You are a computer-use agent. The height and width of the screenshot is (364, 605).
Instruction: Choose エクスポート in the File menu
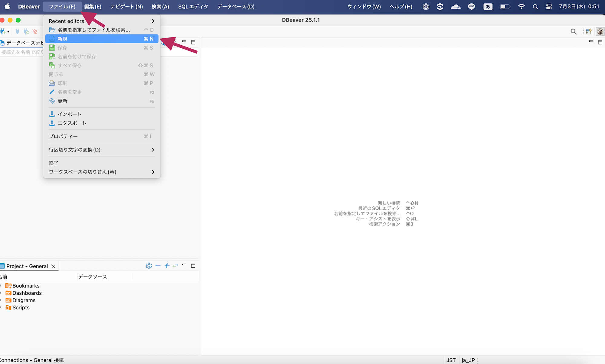point(102,123)
